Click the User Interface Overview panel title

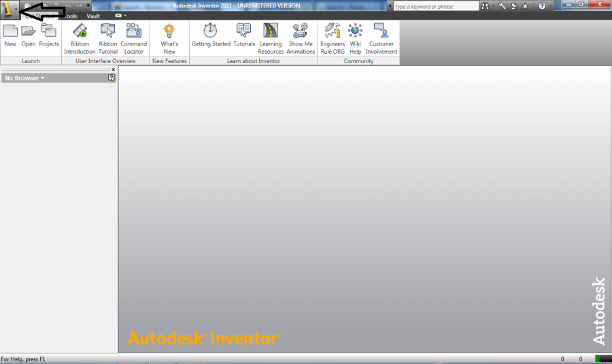coord(105,61)
